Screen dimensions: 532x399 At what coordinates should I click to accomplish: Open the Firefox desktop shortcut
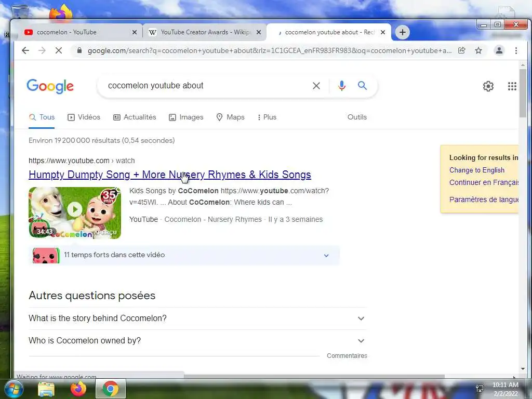[61, 13]
